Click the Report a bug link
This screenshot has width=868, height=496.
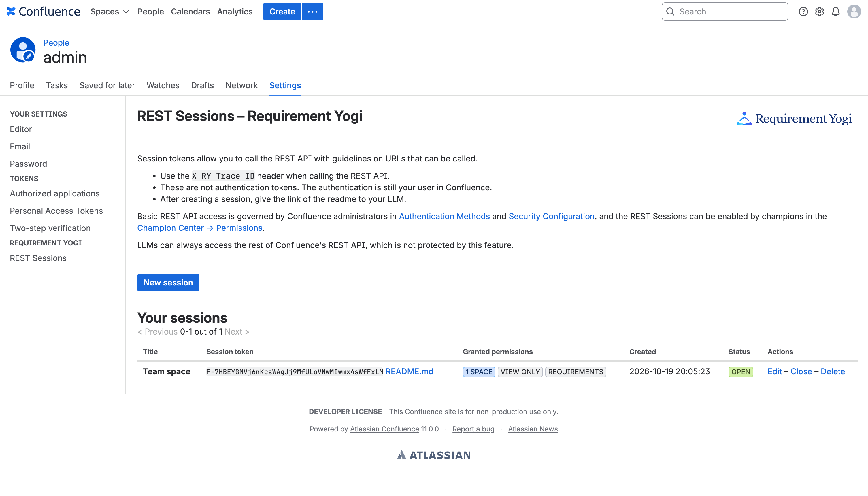point(473,429)
